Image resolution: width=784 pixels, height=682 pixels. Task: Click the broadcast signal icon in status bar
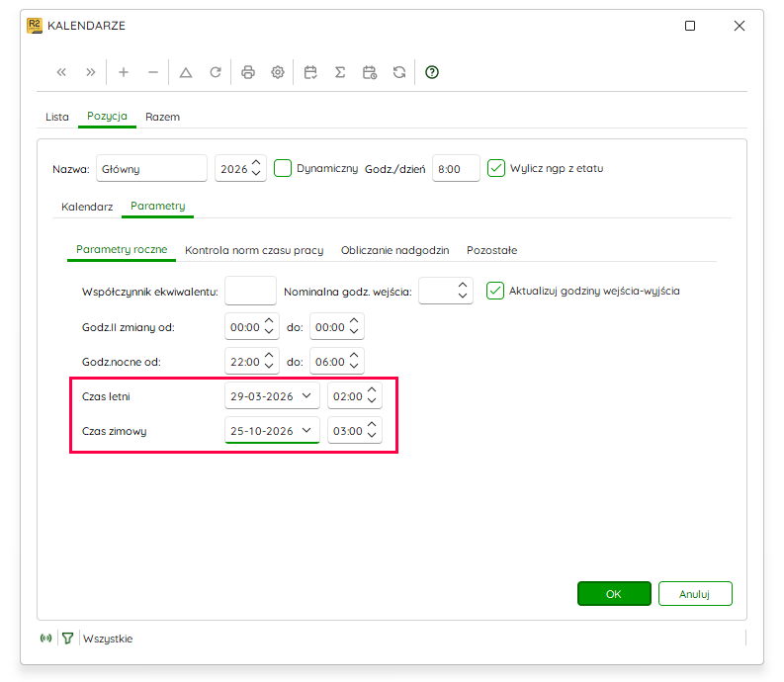46,638
